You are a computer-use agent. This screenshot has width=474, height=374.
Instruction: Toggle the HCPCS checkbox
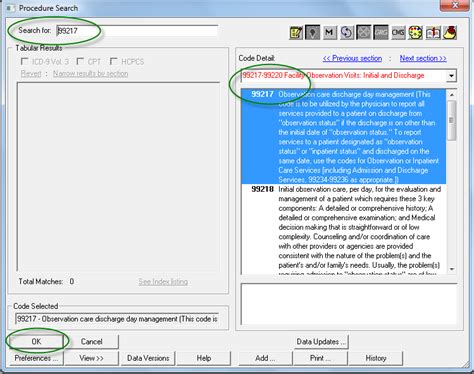[114, 61]
